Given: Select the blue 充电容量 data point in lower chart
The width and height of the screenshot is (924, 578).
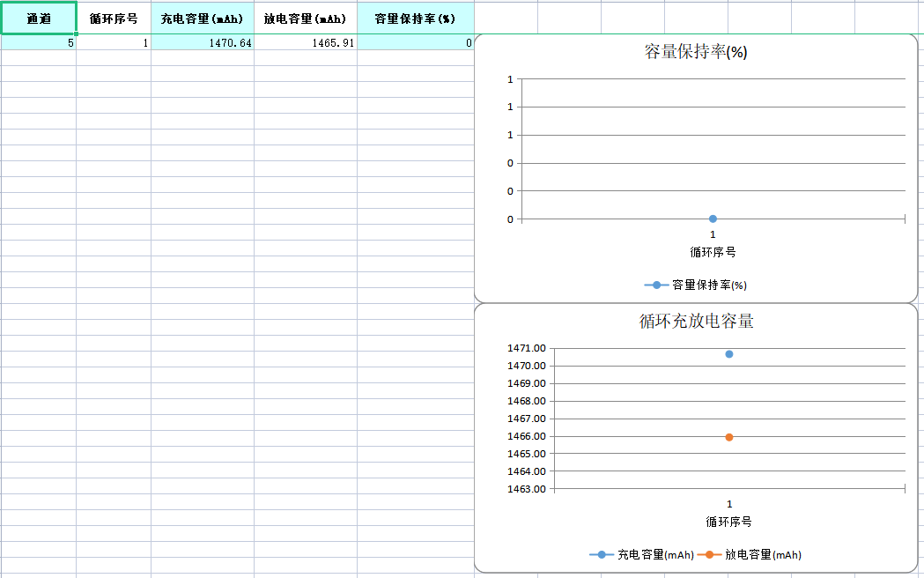Looking at the screenshot, I should pos(729,354).
